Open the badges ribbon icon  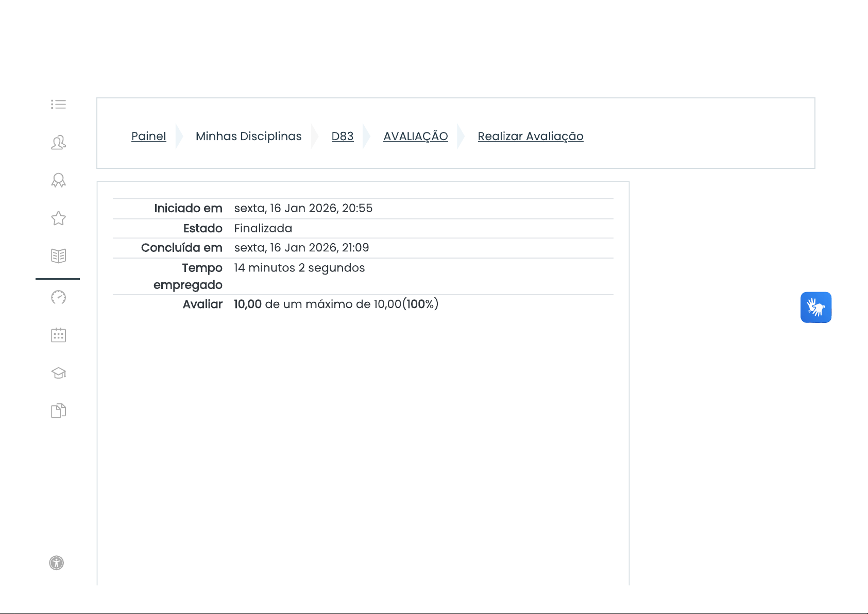58,180
